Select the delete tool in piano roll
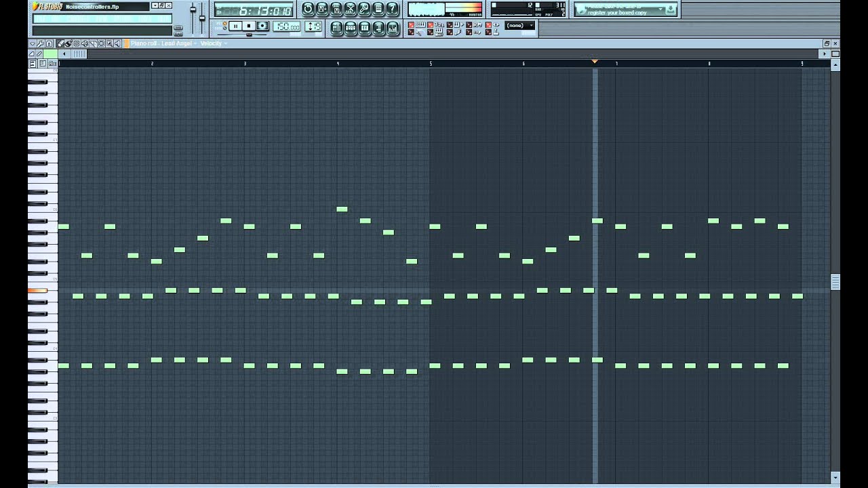Image resolution: width=868 pixels, height=488 pixels. click(x=77, y=43)
